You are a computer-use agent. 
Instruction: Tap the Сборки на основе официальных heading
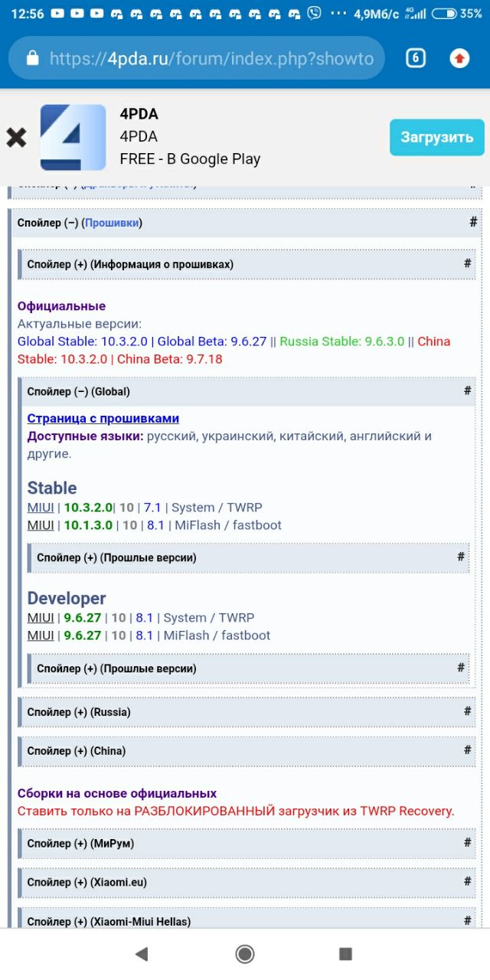pyautogui.click(x=117, y=793)
